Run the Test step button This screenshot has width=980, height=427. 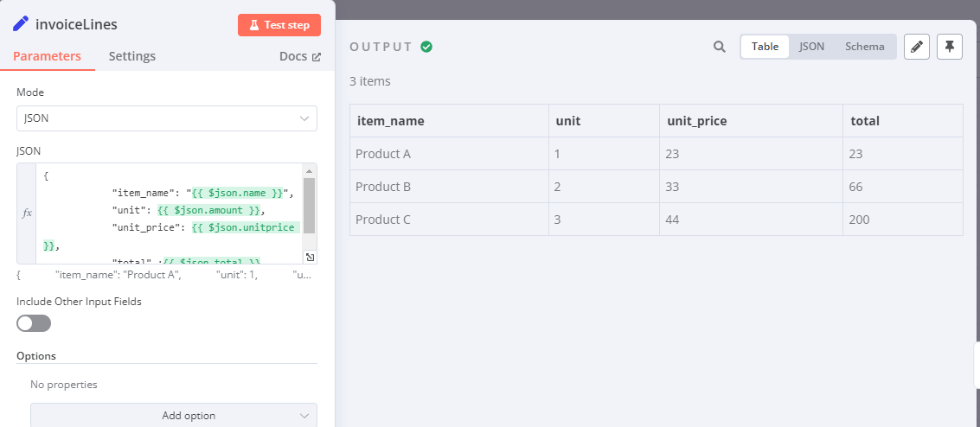279,25
